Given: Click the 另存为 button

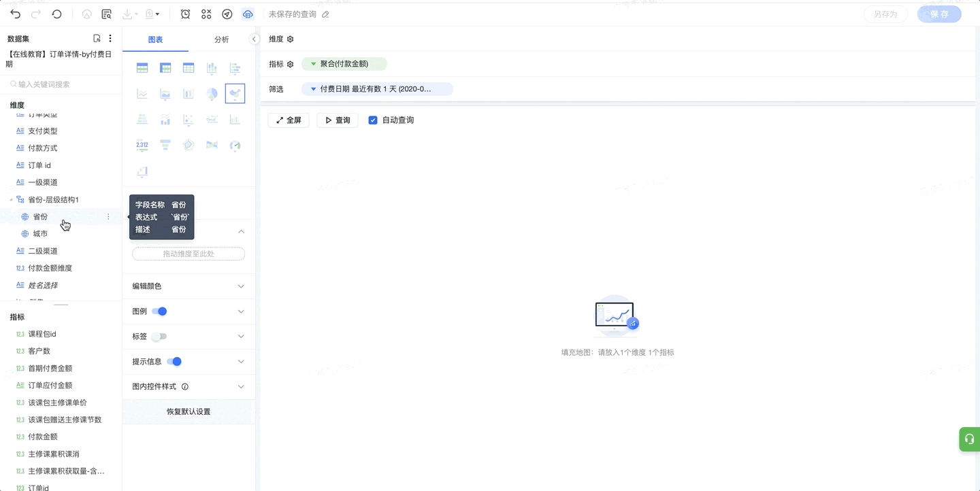Looking at the screenshot, I should pyautogui.click(x=885, y=14).
